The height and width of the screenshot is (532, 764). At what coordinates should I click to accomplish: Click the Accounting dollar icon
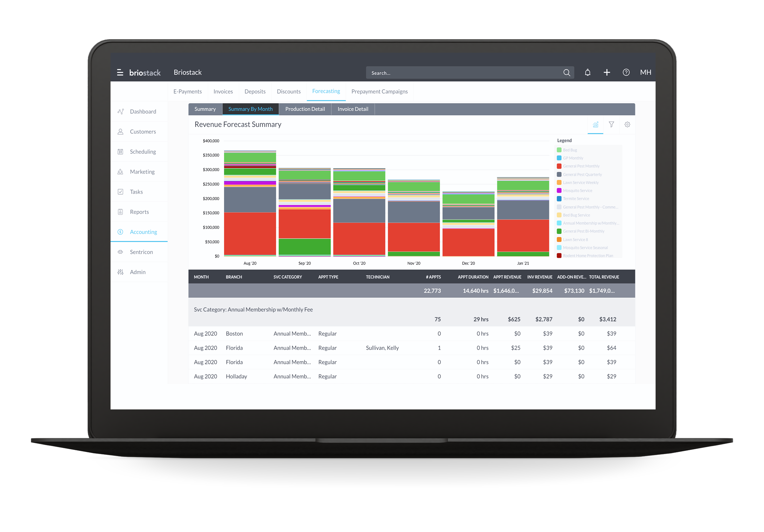point(120,232)
